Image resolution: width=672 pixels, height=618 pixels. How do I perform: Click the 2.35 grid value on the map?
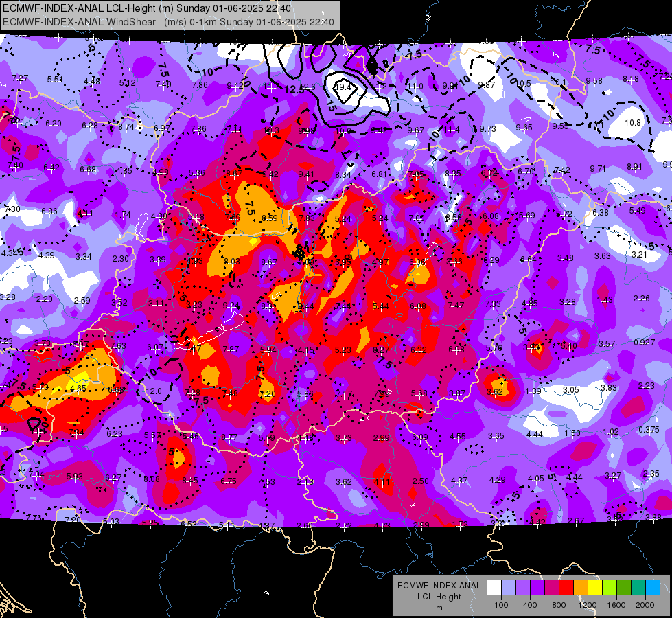point(651,474)
